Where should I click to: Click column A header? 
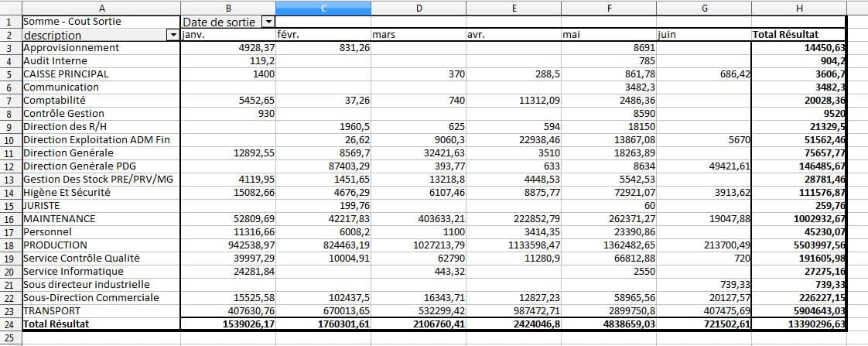(x=101, y=8)
